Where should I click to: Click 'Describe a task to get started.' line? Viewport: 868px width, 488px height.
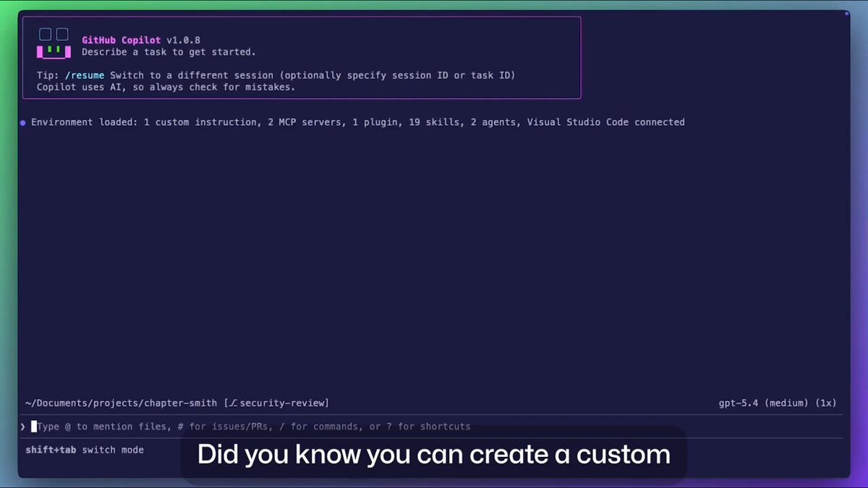pos(169,52)
